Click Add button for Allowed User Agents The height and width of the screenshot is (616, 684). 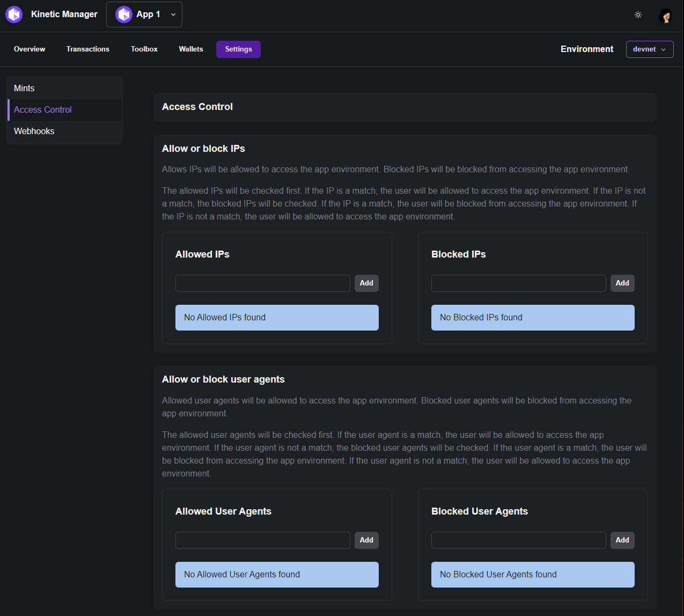click(366, 540)
